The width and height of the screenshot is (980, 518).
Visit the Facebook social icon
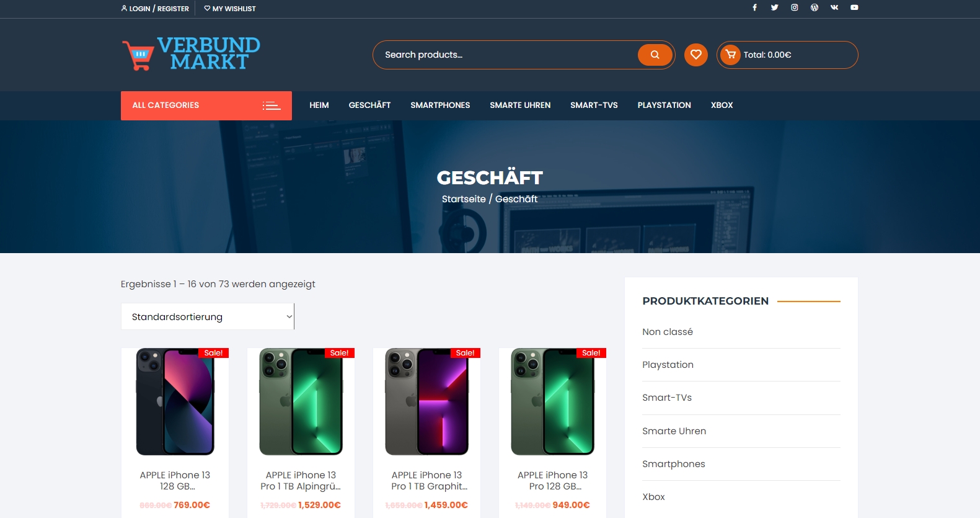tap(754, 7)
